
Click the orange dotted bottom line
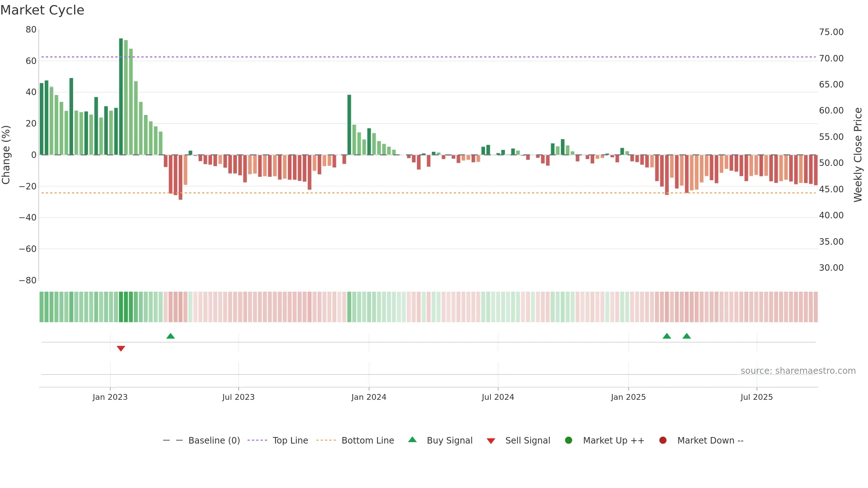coord(429,193)
